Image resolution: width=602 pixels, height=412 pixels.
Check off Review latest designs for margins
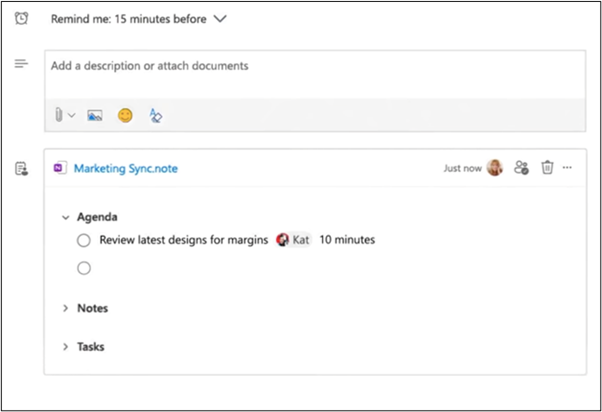pyautogui.click(x=84, y=240)
